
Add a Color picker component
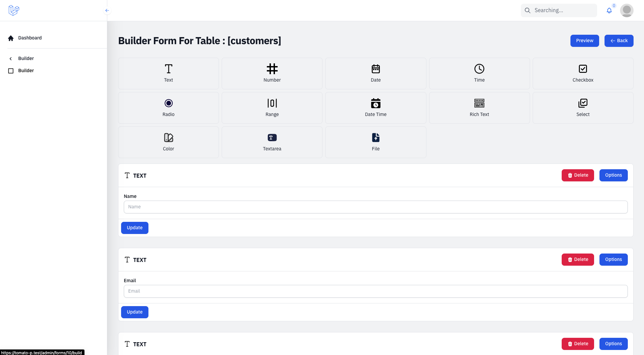(168, 142)
